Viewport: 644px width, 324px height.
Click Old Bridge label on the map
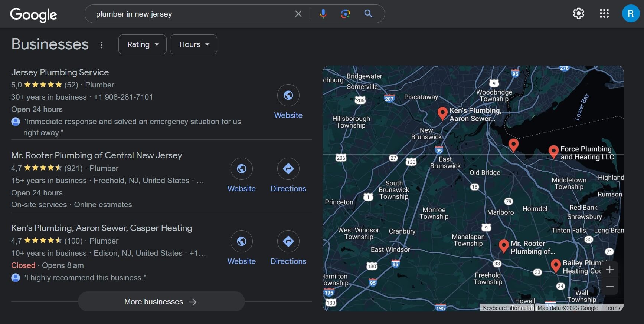coord(485,172)
